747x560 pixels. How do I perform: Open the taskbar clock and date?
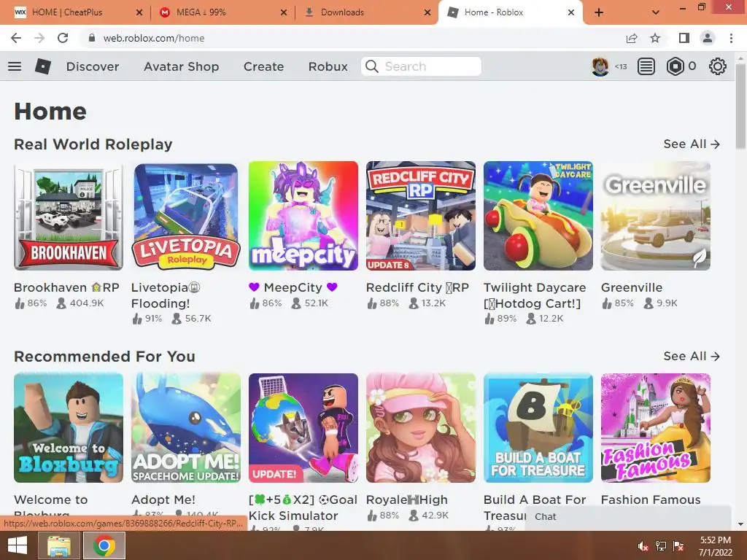(x=715, y=546)
